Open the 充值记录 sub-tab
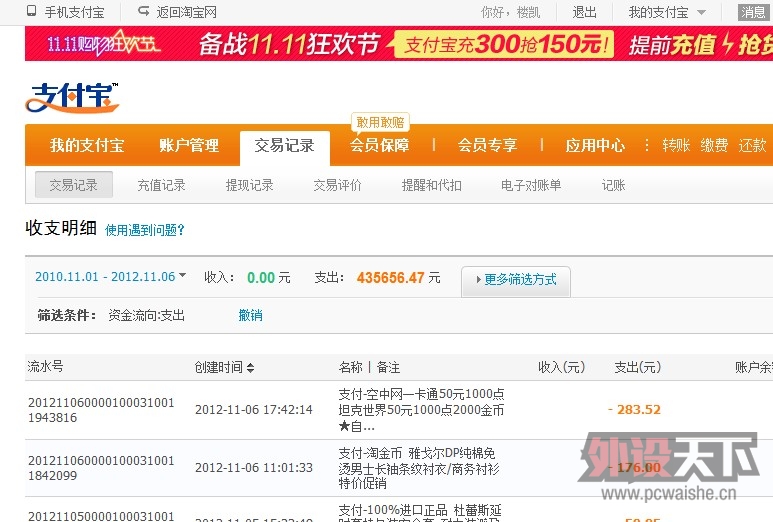Viewport: 773px width, 522px height. pos(162,185)
